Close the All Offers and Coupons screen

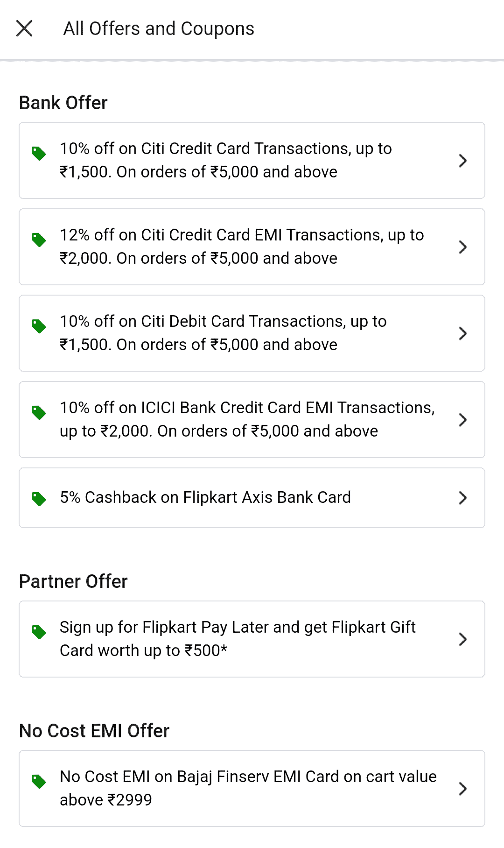[24, 28]
